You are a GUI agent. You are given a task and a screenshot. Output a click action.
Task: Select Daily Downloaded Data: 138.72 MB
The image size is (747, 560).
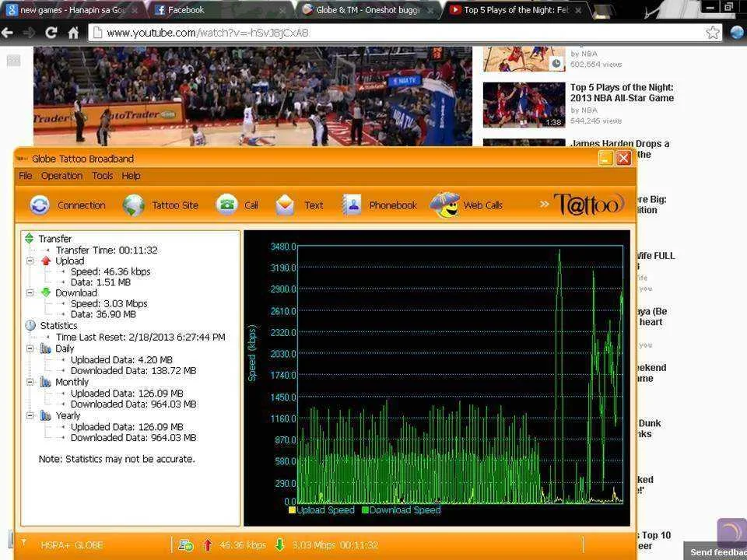tap(133, 370)
